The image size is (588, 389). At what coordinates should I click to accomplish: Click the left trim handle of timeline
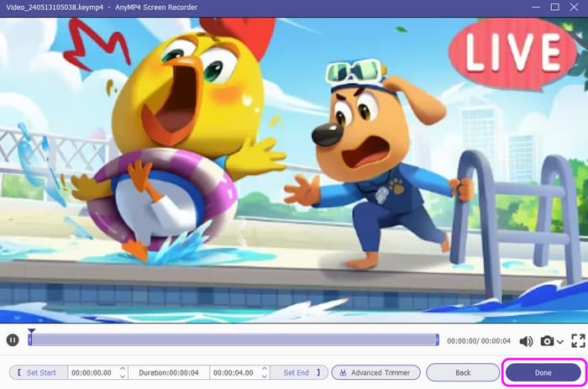tap(29, 340)
